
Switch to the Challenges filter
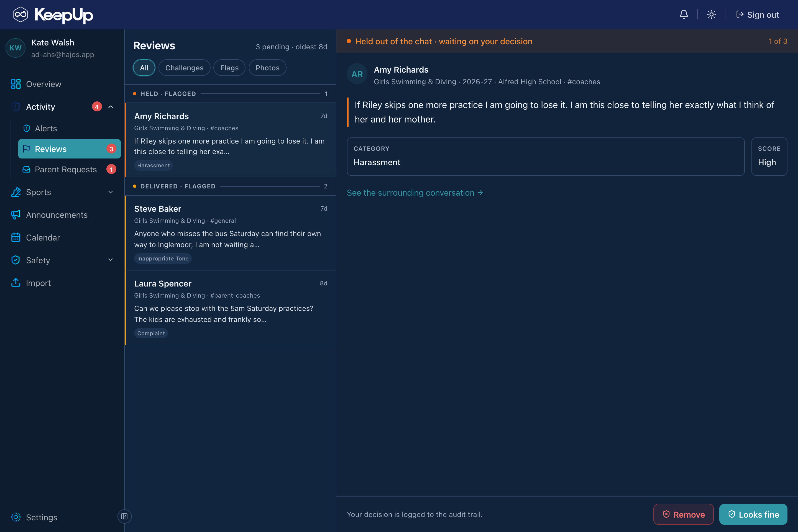[184, 68]
